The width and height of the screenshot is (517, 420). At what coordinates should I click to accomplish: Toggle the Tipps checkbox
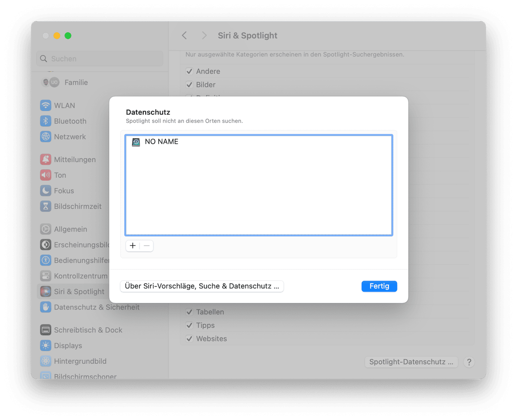189,325
